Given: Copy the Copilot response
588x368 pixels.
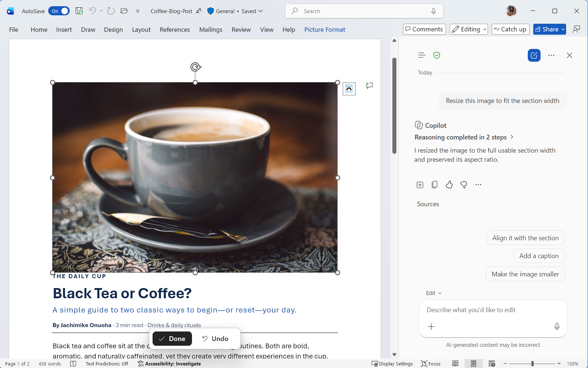Looking at the screenshot, I should (434, 185).
